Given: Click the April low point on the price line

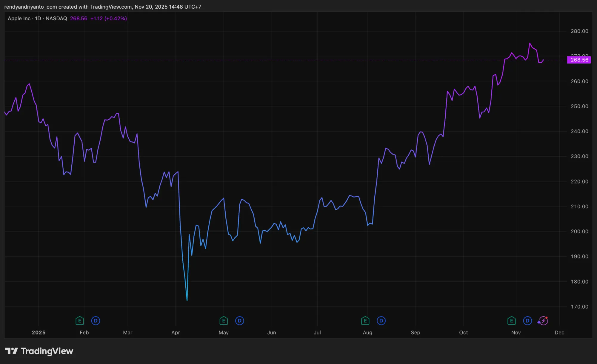Looking at the screenshot, I should (187, 300).
